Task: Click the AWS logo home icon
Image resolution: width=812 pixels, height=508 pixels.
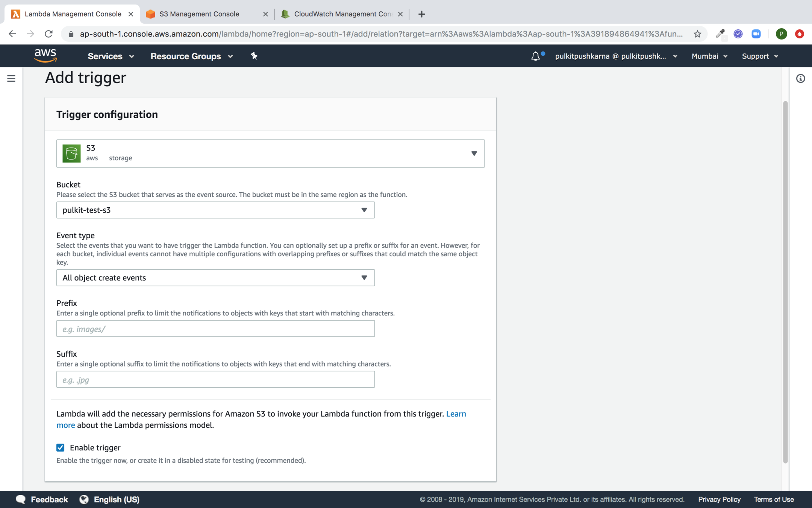Action: [x=45, y=56]
